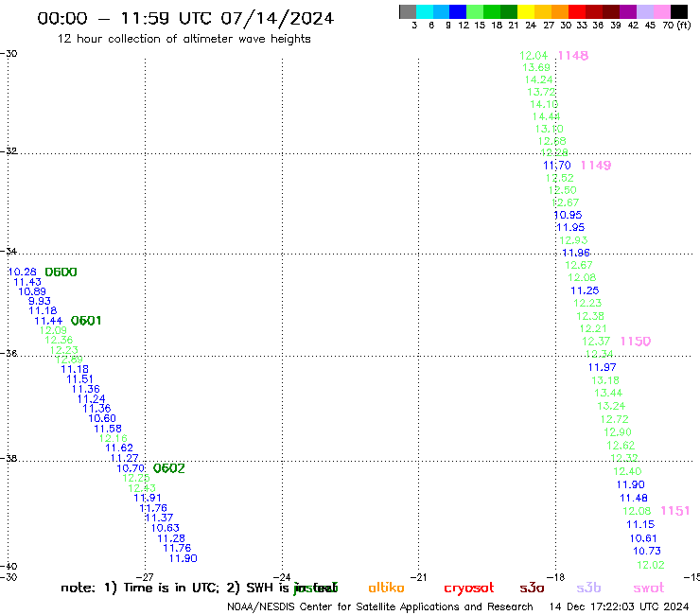Viewport: 700px width, 615px height.
Task: Click the wave height value 14.44
Action: pyautogui.click(x=547, y=116)
